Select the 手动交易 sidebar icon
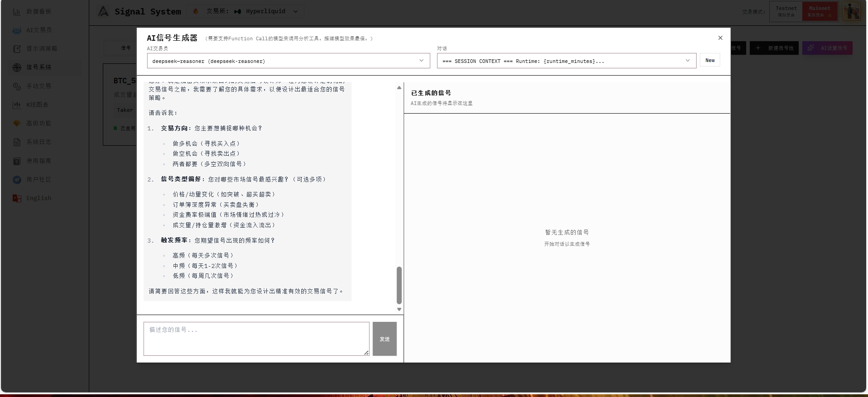Image resolution: width=868 pixels, height=397 pixels. coord(17,86)
